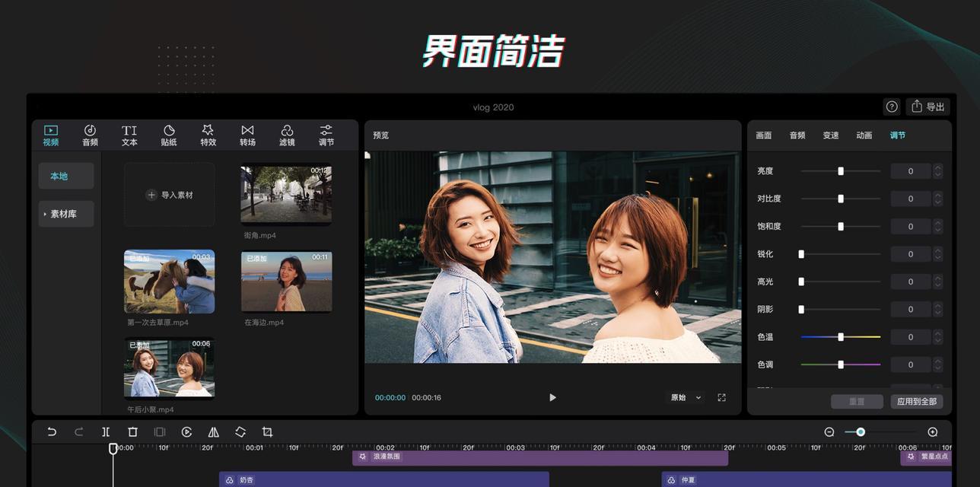Click the mirror flip icon

pos(214,431)
